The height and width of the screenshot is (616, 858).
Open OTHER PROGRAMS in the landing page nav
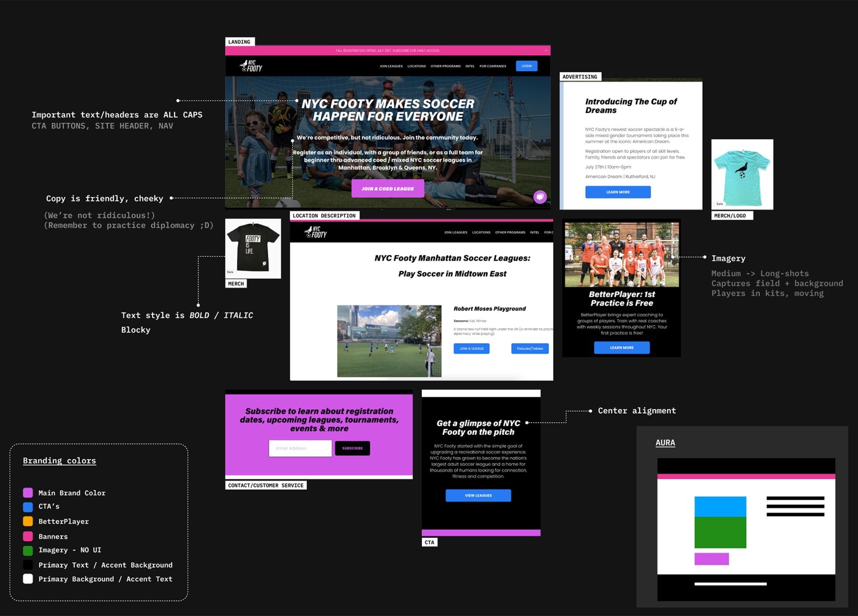[446, 66]
